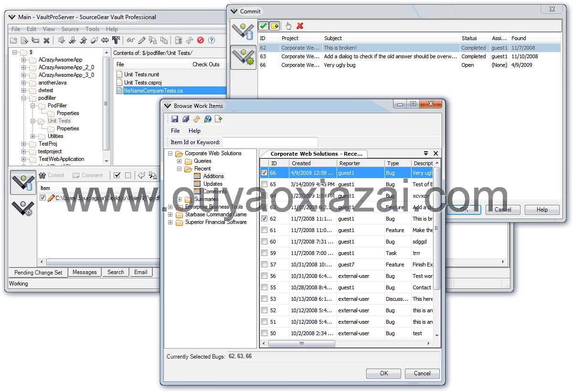Viewport: 573px width, 392px height.
Task: Click the Create Folder icon in Main toolbar
Action: click(x=13, y=41)
